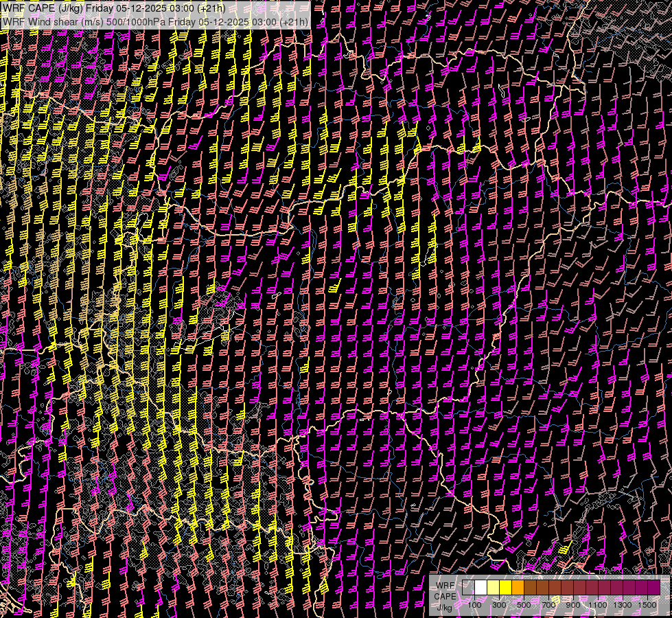Select the orange swatch in the legend

tap(518, 588)
